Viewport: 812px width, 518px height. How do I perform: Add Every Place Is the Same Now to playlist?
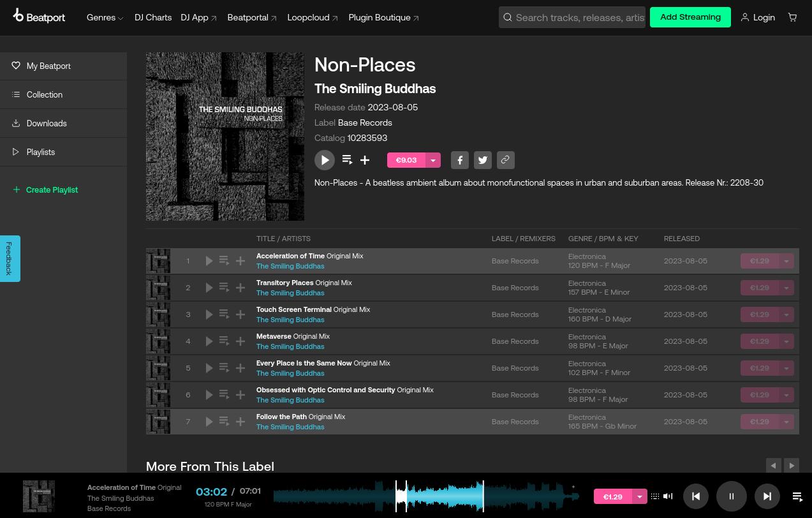click(240, 368)
